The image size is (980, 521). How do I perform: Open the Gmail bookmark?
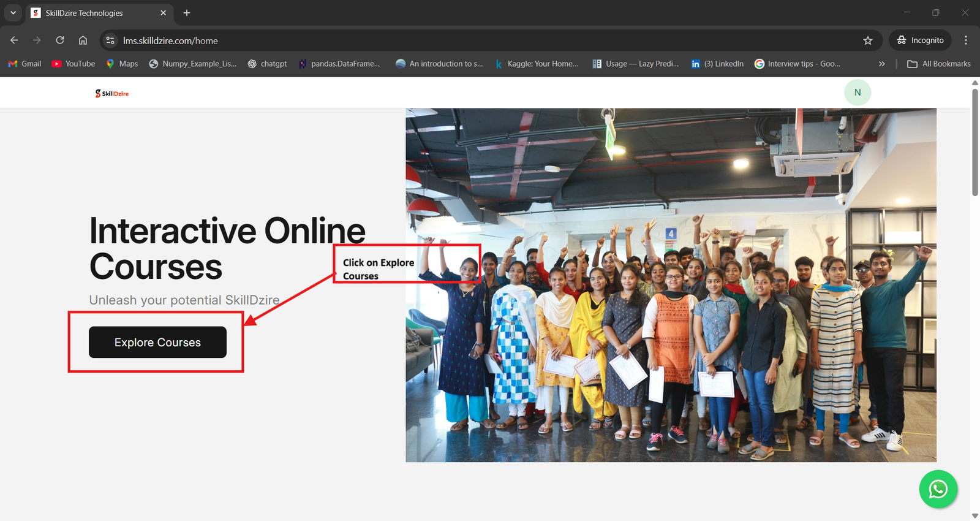click(24, 64)
